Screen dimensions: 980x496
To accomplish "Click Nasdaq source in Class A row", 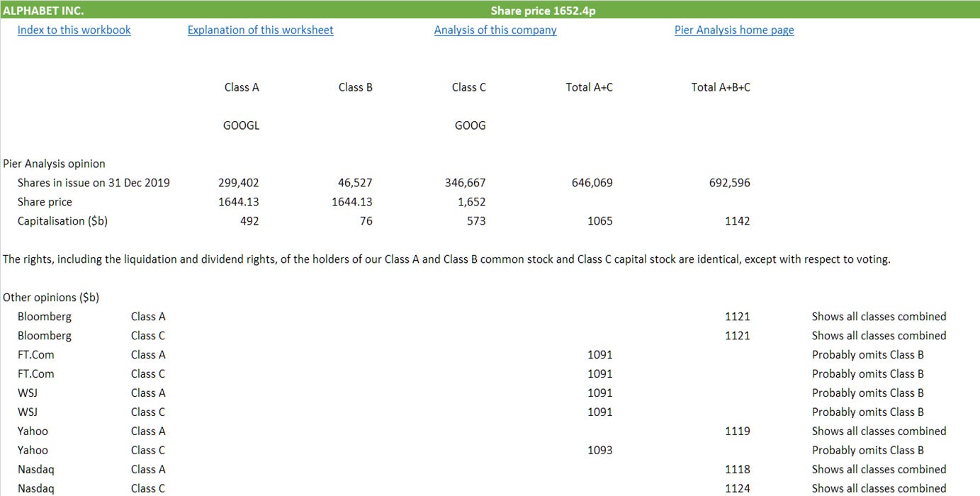I will 36,470.
